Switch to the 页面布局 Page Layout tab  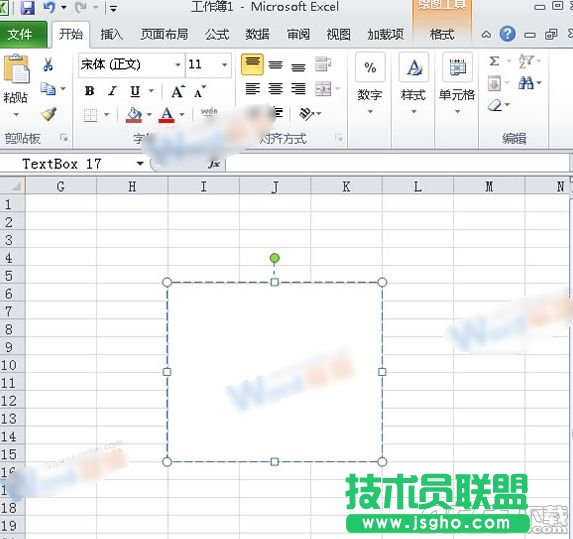(164, 35)
